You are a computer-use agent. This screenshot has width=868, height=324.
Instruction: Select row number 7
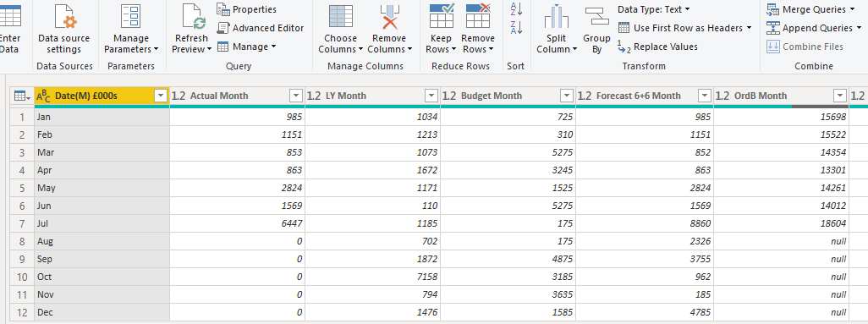pyautogui.click(x=22, y=223)
